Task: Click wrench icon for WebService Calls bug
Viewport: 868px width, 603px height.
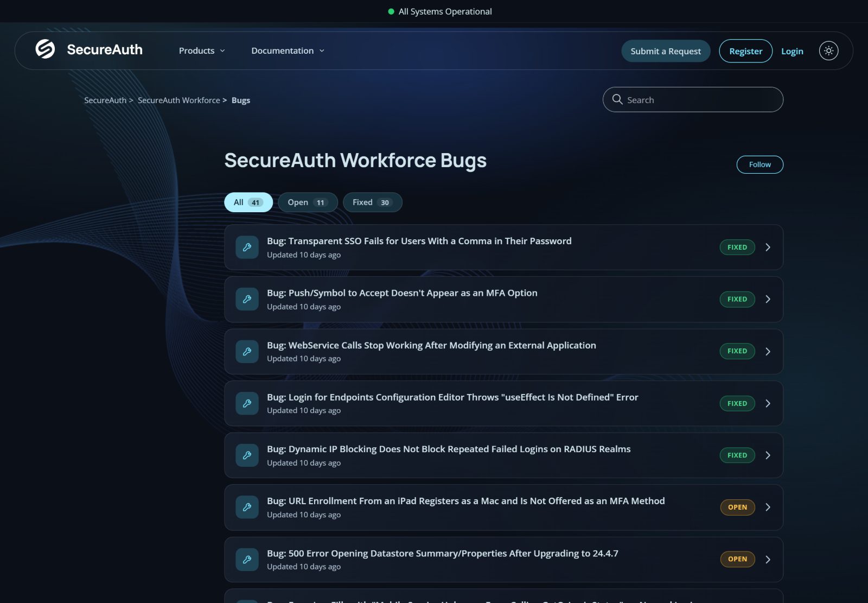Action: [247, 351]
